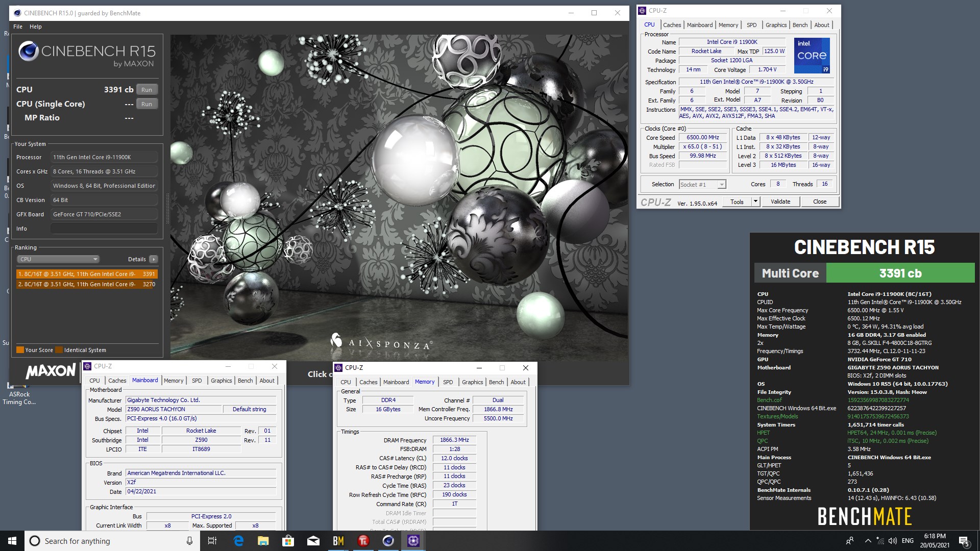The height and width of the screenshot is (551, 980).
Task: Open Microsoft Store from the taskbar
Action: click(288, 541)
